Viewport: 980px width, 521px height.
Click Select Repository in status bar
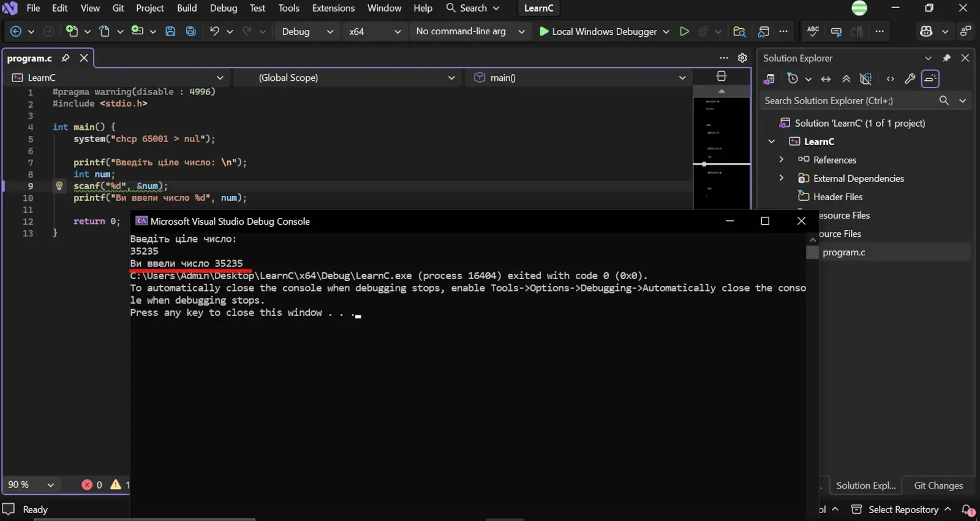(x=903, y=509)
